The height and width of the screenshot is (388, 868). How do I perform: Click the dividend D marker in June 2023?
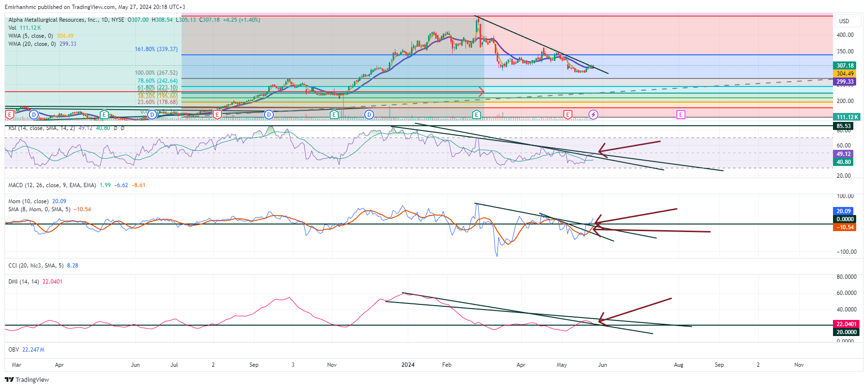point(152,114)
